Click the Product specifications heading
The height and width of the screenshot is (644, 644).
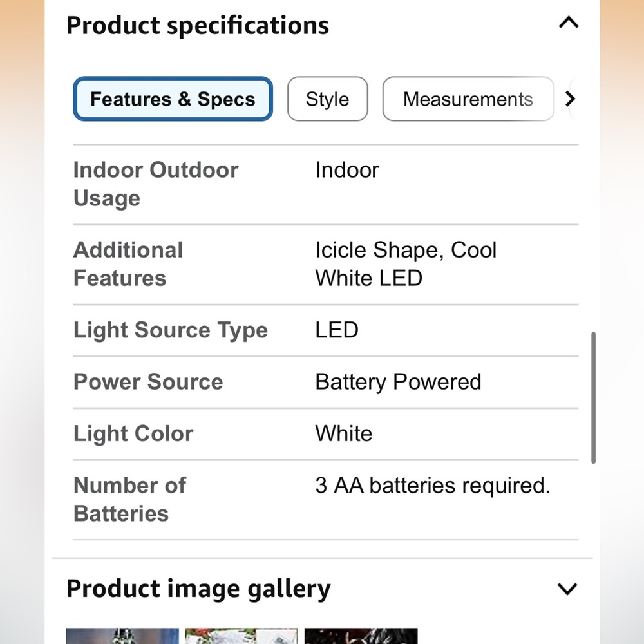pos(198,26)
